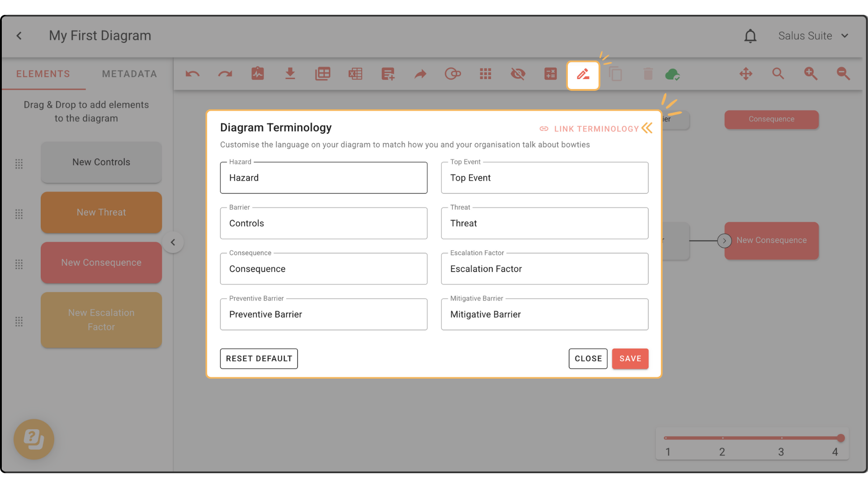Click the cloud saved status icon
The width and height of the screenshot is (868, 488).
tap(672, 74)
